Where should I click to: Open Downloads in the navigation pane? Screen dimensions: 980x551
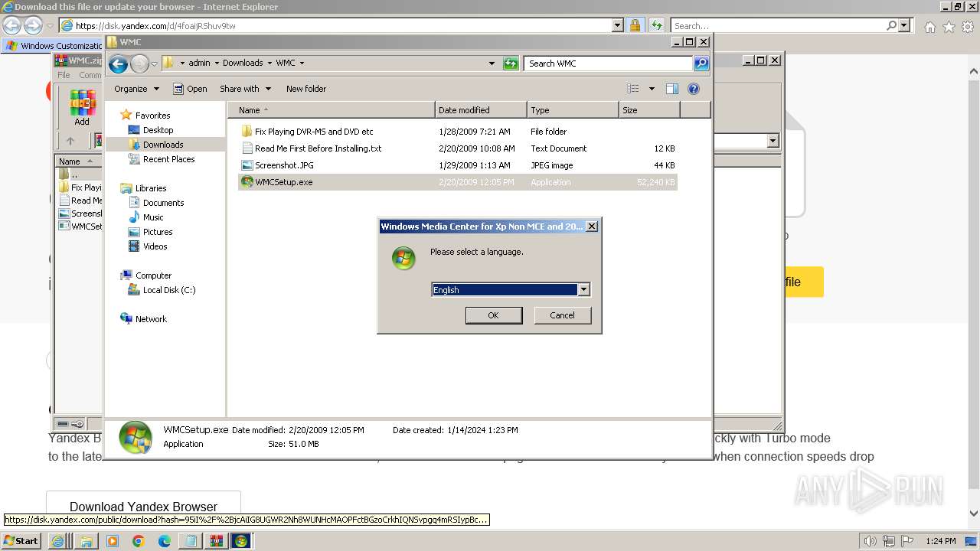pos(163,145)
